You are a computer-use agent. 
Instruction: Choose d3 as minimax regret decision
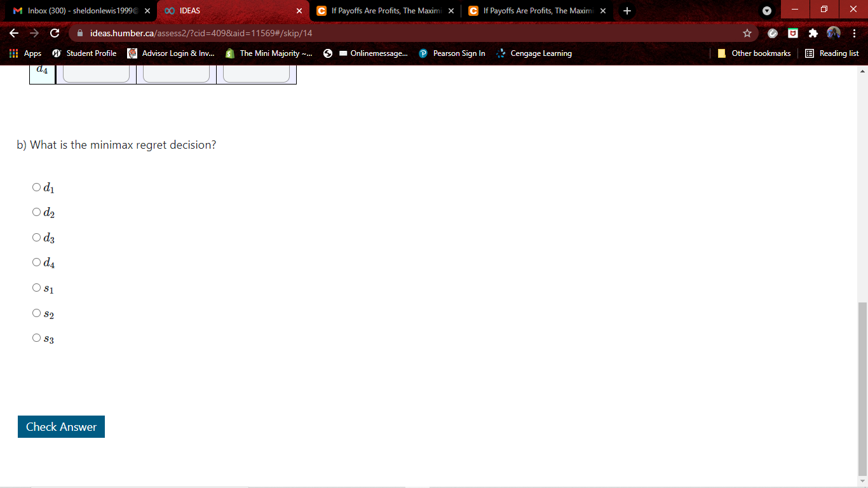pyautogui.click(x=36, y=237)
